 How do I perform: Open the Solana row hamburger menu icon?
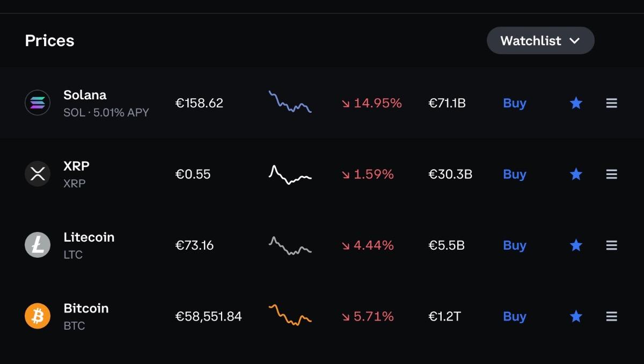click(611, 103)
